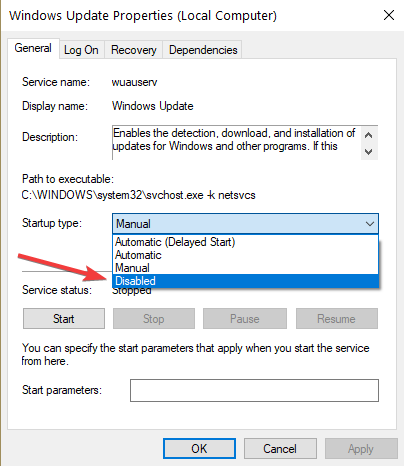This screenshot has width=404, height=466.
Task: Close the Windows Update Properties dialog
Action: click(389, 15)
